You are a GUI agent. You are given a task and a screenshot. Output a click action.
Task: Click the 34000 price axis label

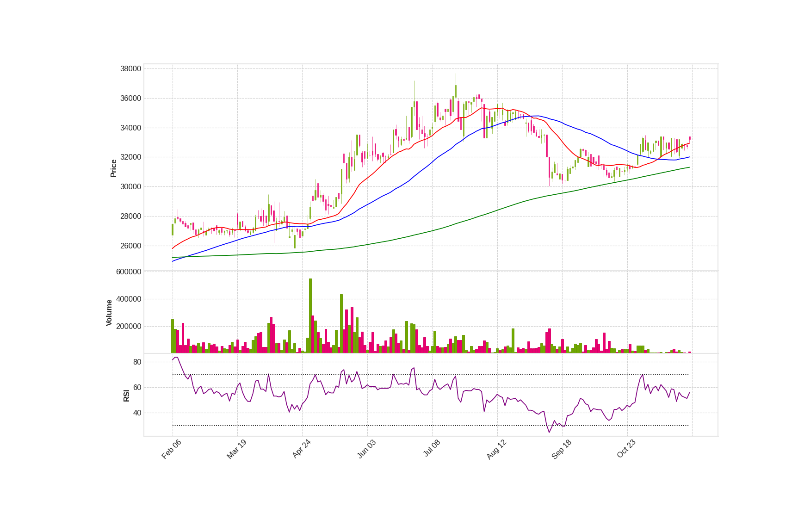click(x=130, y=128)
